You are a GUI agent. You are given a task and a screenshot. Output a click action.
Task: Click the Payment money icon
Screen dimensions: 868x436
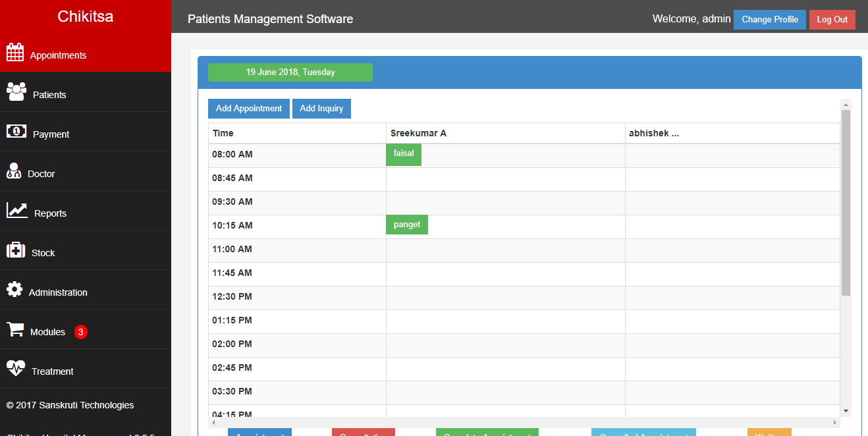[16, 131]
